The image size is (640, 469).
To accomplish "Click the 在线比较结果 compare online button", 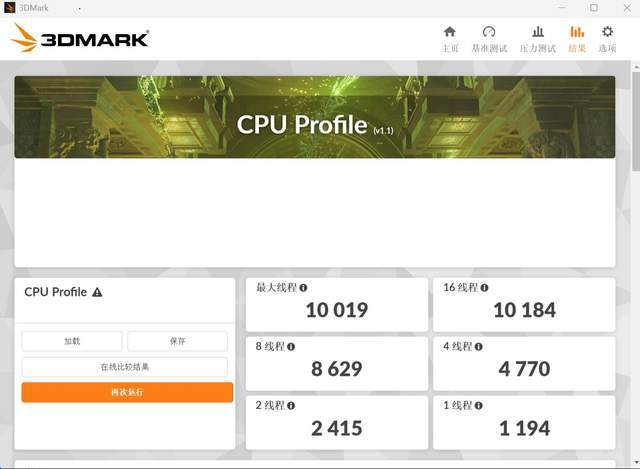I will pyautogui.click(x=124, y=367).
